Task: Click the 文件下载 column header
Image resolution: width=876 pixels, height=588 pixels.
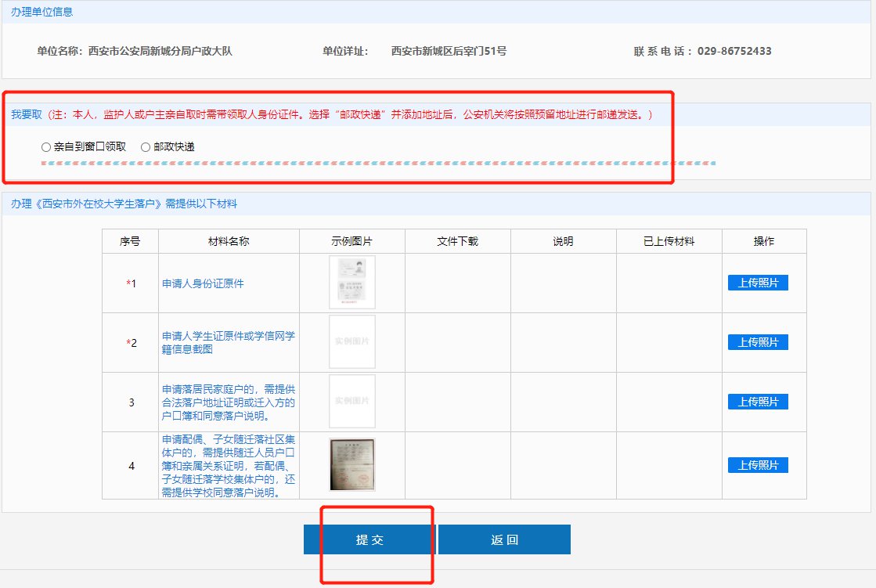Action: 457,241
